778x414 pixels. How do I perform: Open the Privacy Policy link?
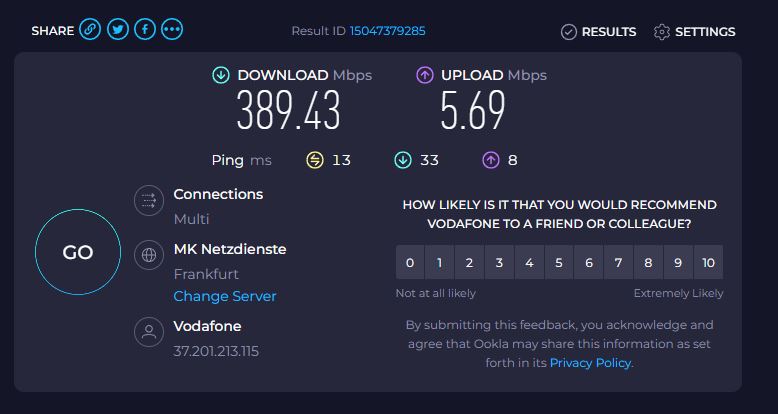pyautogui.click(x=590, y=363)
